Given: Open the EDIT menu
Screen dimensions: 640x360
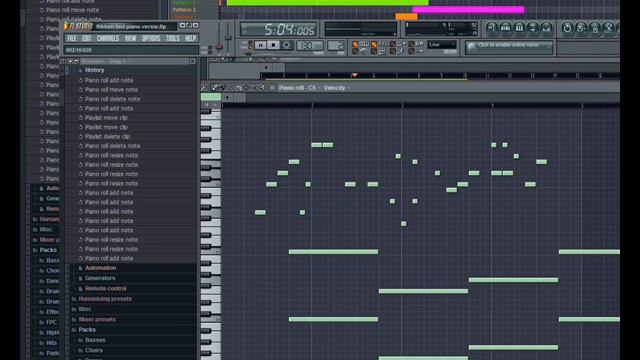Looking at the screenshot, I should 87,38.
